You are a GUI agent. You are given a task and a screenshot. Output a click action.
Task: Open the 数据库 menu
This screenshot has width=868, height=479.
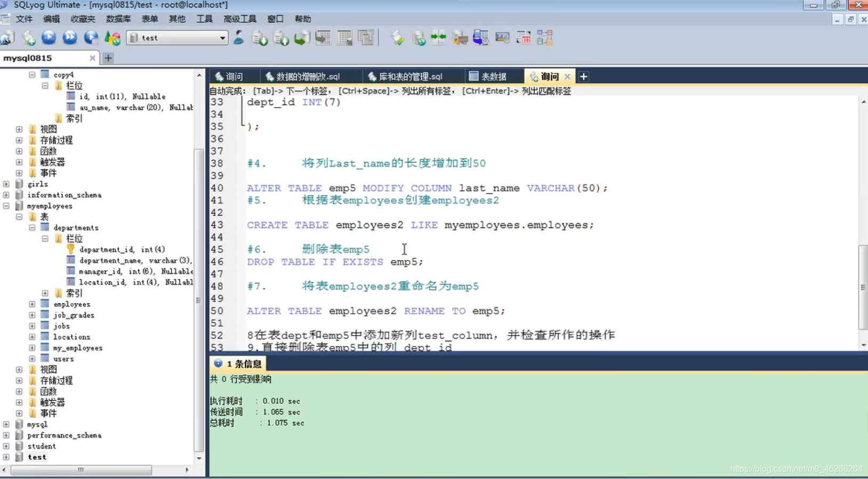tap(118, 19)
